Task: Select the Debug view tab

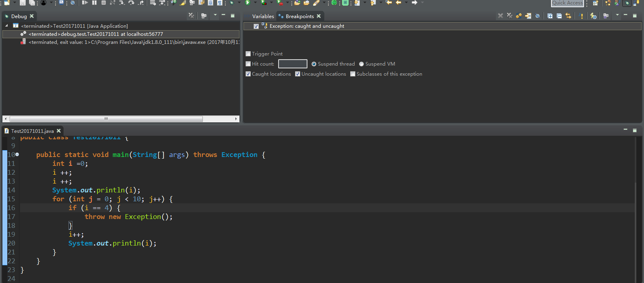Action: [19, 16]
